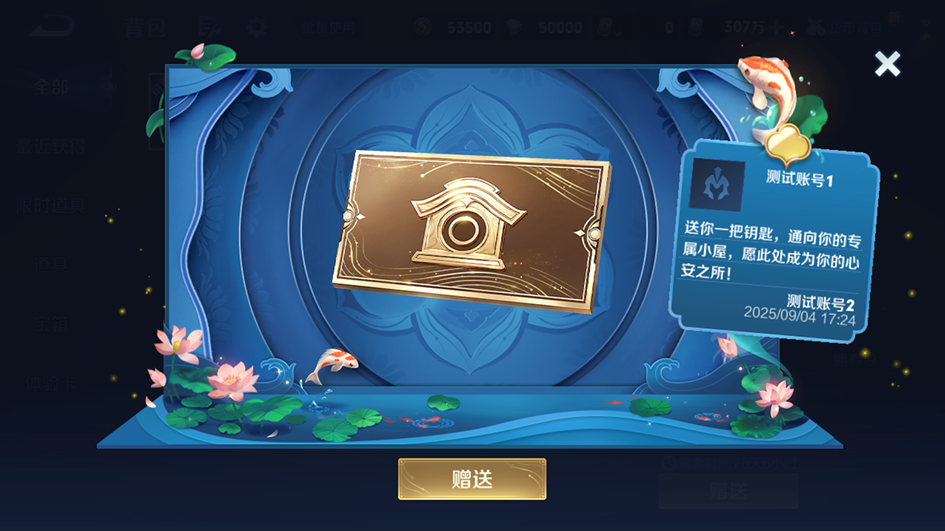Screen dimensions: 945x531
Task: Click the 测试账号1 recipient name
Action: (800, 178)
